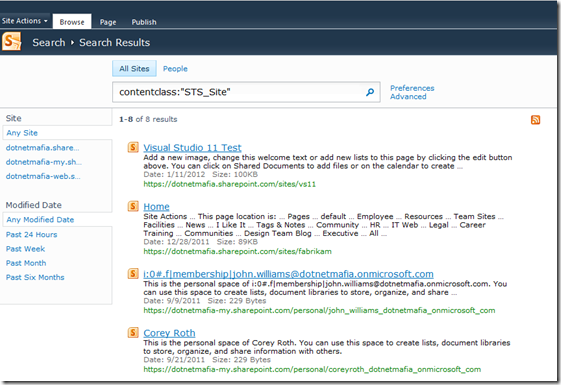
Task: Click the search magnifier icon
Action: coord(370,92)
